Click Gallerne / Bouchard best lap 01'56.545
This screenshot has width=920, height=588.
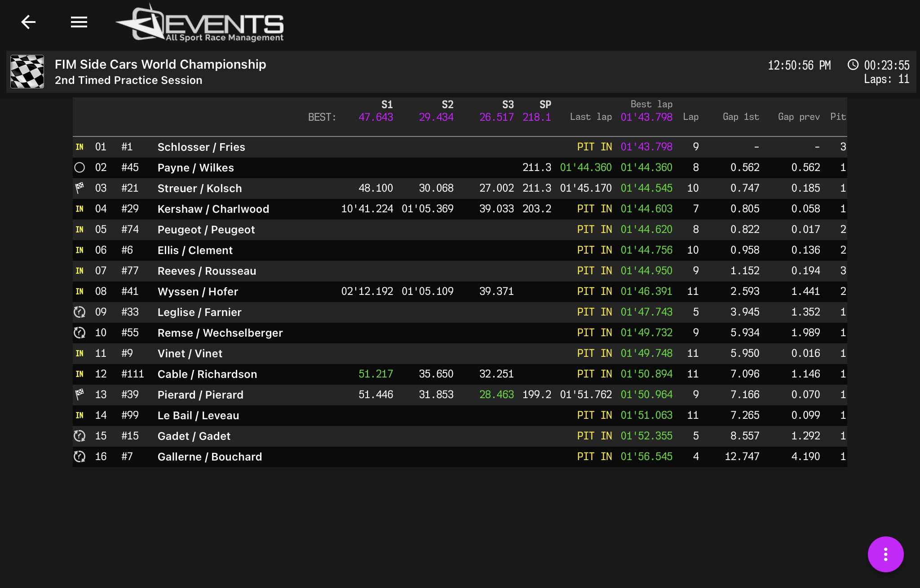pos(646,457)
